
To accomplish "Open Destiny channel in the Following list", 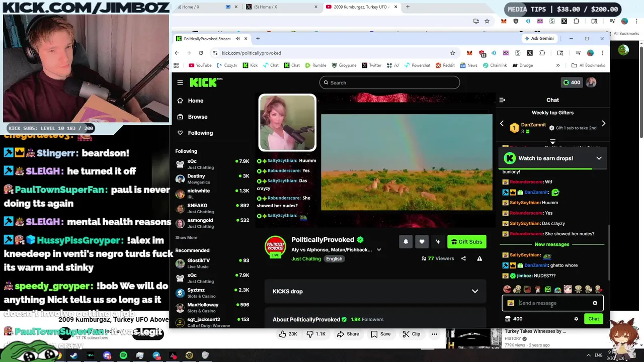I will point(212,179).
